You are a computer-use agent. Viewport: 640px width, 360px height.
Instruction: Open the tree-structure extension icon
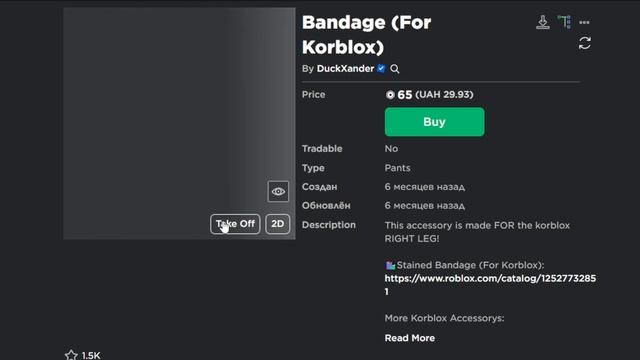click(x=564, y=22)
